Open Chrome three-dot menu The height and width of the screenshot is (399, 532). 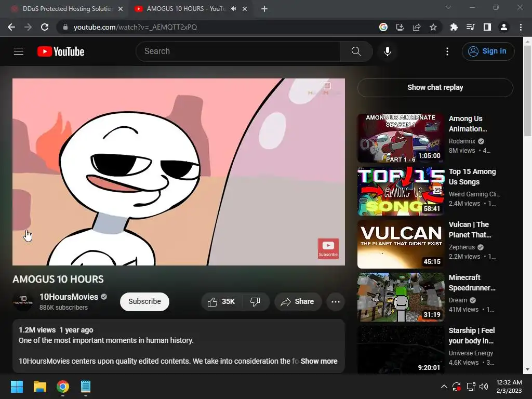(x=521, y=27)
